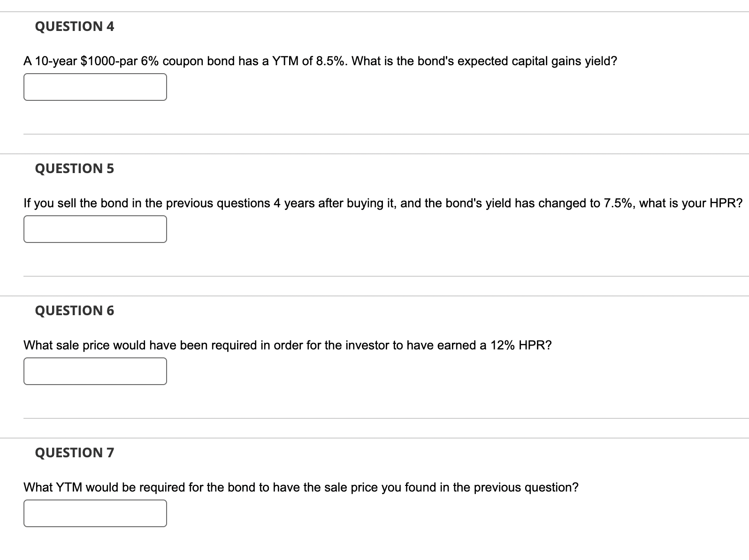Click the phrase '7.5%' in Question 5
Viewport: 749px width, 560px height.
coord(619,203)
